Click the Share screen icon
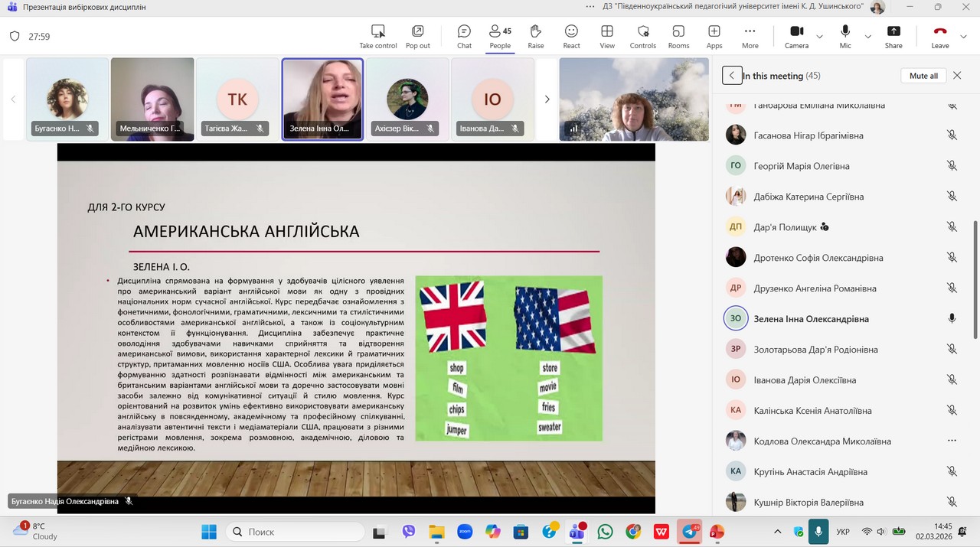The width and height of the screenshot is (980, 547). pos(893,36)
